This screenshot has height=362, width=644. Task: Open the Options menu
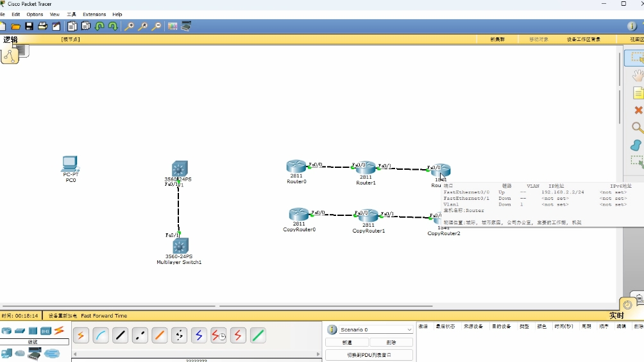(35, 14)
